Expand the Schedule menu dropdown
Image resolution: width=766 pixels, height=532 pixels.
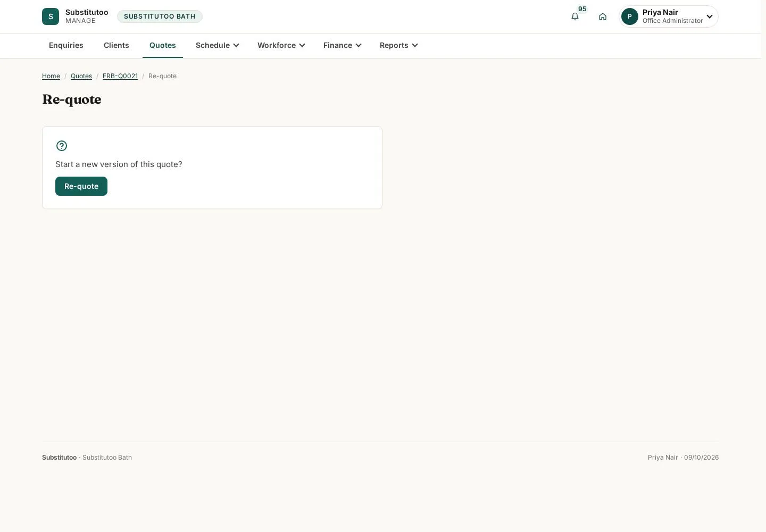[217, 45]
